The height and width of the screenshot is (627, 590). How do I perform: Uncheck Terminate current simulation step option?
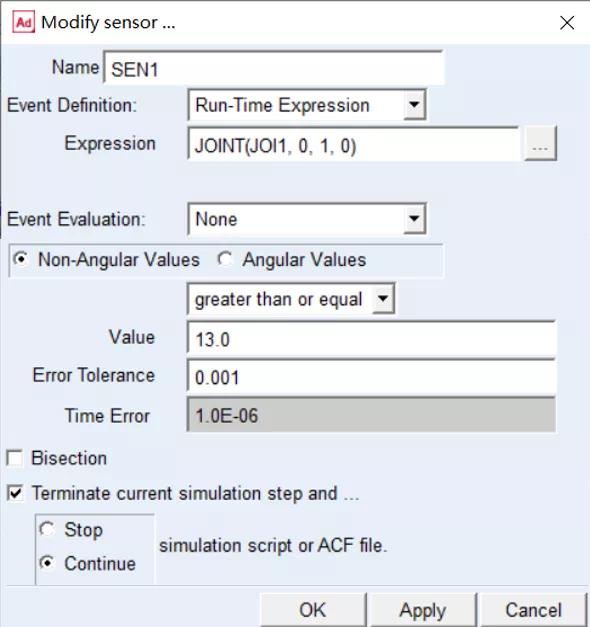(15, 493)
